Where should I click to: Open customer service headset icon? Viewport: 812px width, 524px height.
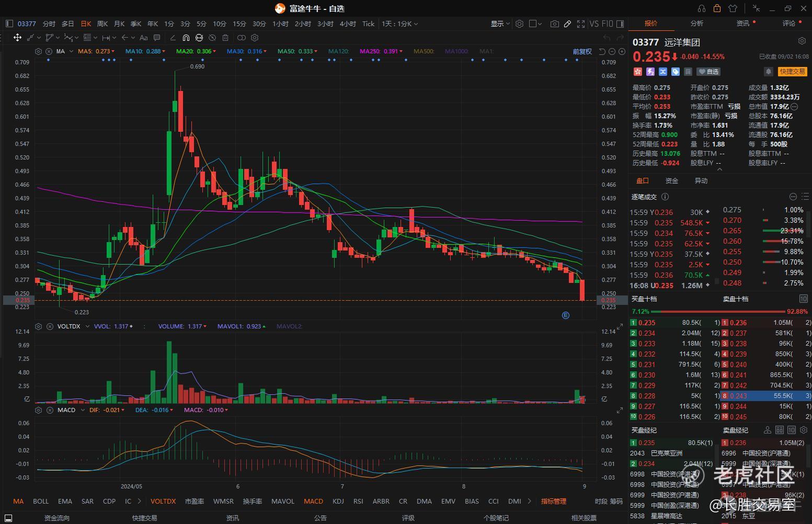point(702,8)
